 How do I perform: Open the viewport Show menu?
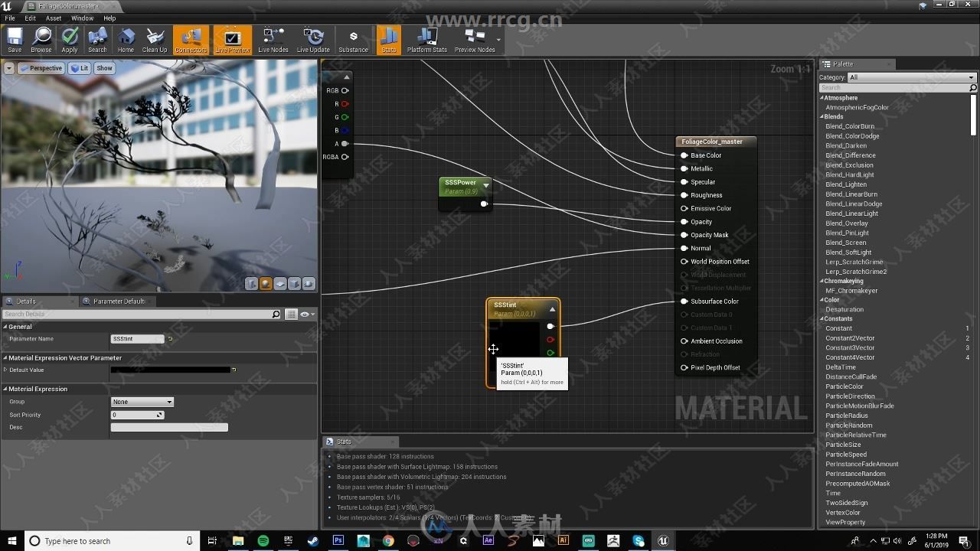104,68
